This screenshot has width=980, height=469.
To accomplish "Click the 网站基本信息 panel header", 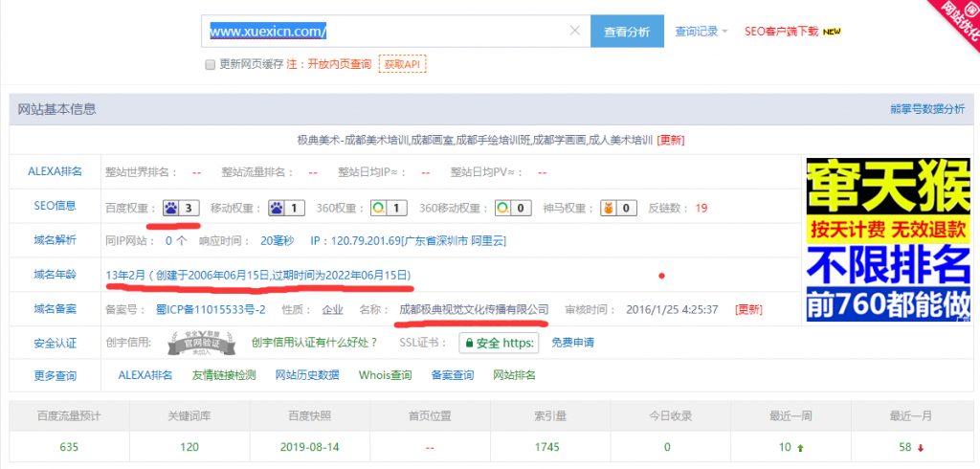I will (491, 109).
